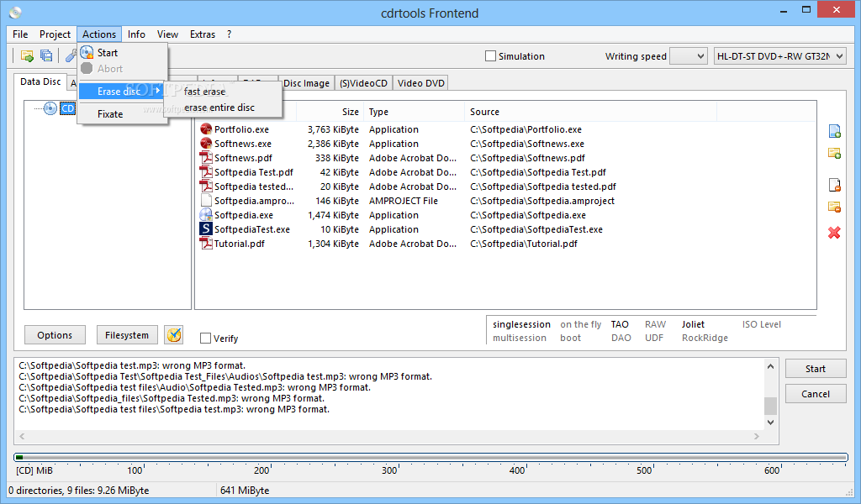Open the File menu
This screenshot has width=861, height=504.
(20, 34)
